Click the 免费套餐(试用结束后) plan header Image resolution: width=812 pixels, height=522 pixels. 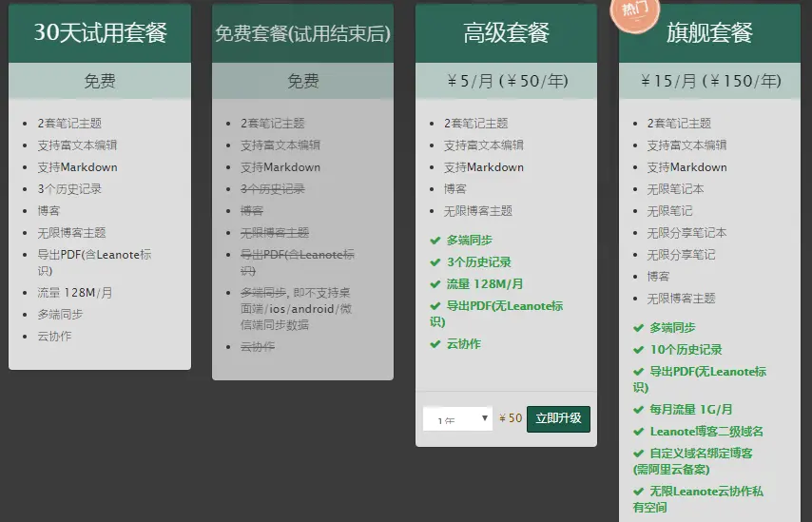coord(303,33)
